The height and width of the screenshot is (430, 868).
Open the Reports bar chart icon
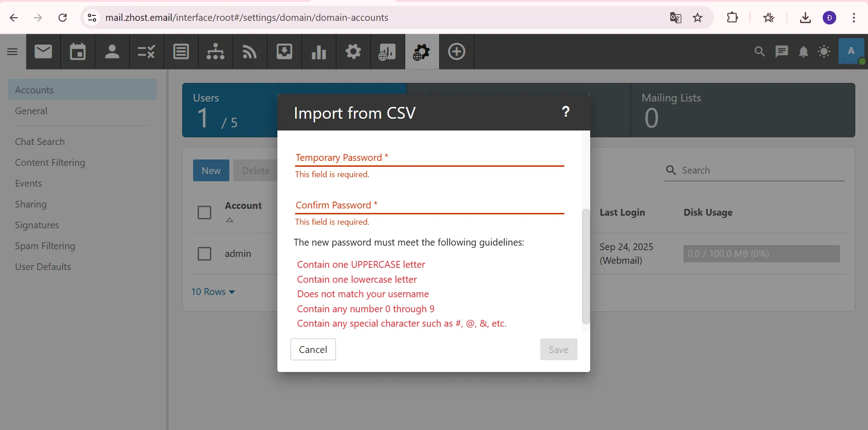point(319,52)
